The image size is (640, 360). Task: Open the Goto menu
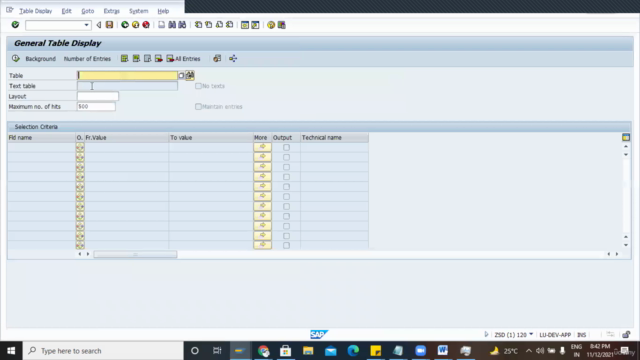point(88,11)
